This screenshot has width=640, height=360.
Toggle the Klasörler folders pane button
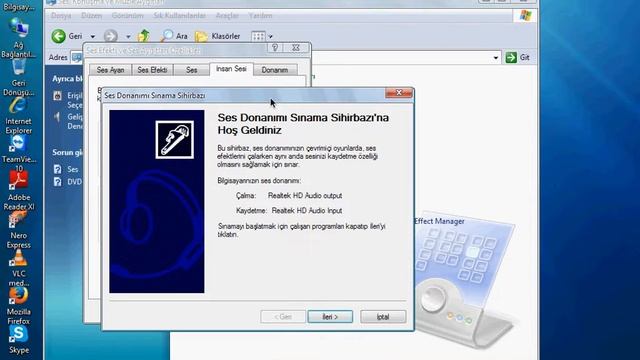(218, 36)
